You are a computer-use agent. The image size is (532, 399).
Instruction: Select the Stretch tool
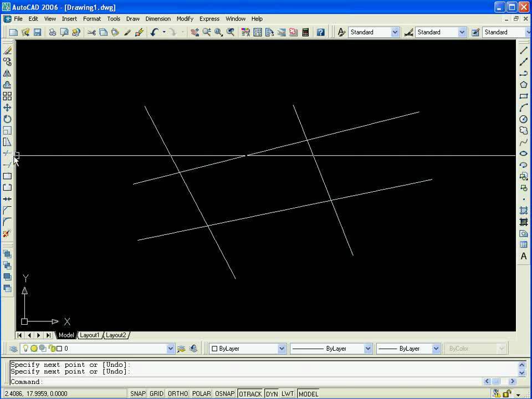click(7, 142)
